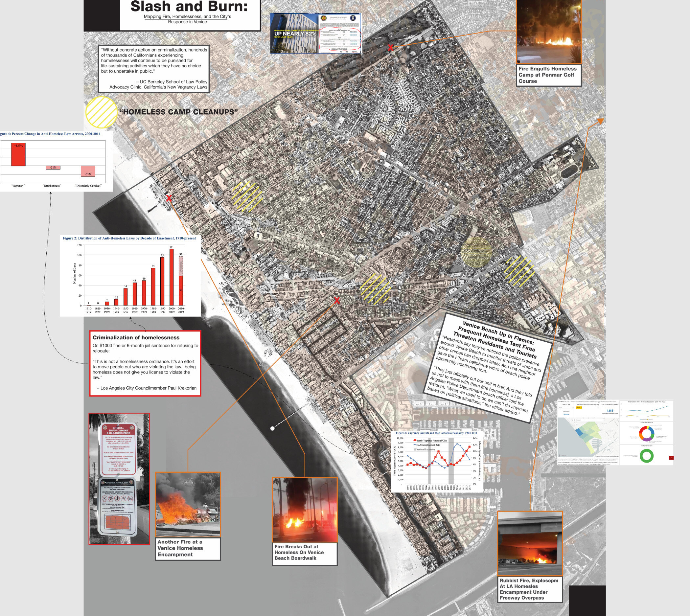The width and height of the screenshot is (690, 616).
Task: Click the subtitle Mapping Fire, Homelessness, and the City's Response
Action: click(x=188, y=19)
